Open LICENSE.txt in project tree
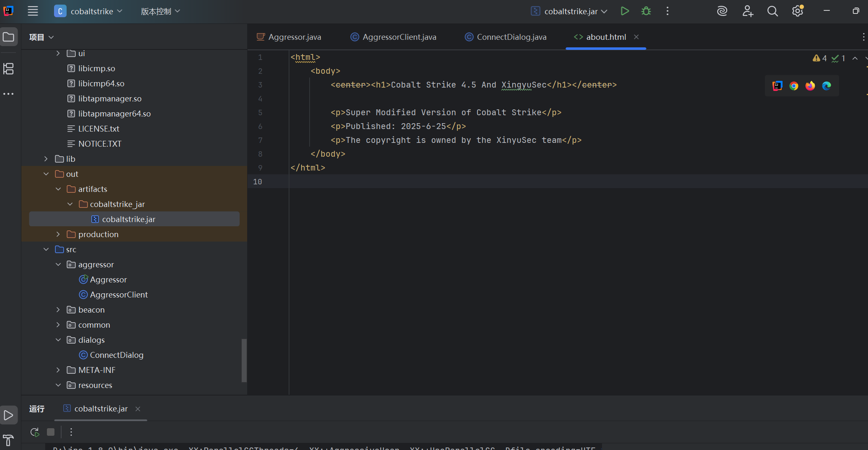 pos(93,129)
